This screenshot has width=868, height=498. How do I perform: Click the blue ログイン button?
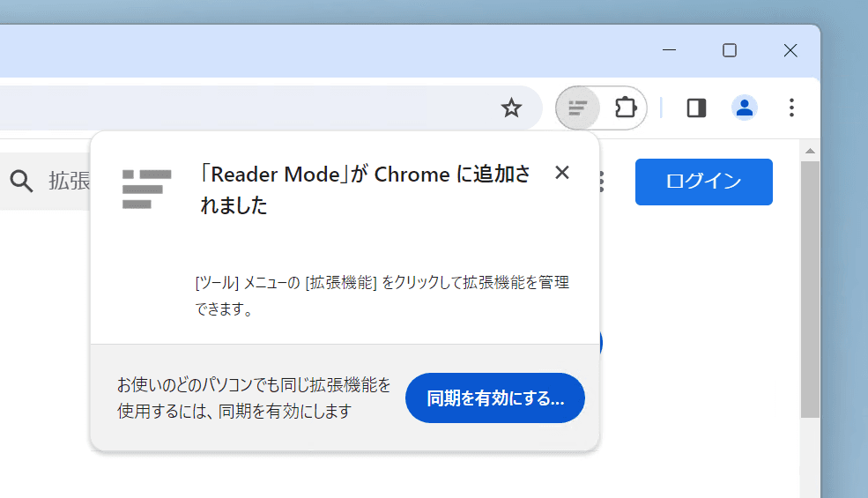tap(703, 182)
